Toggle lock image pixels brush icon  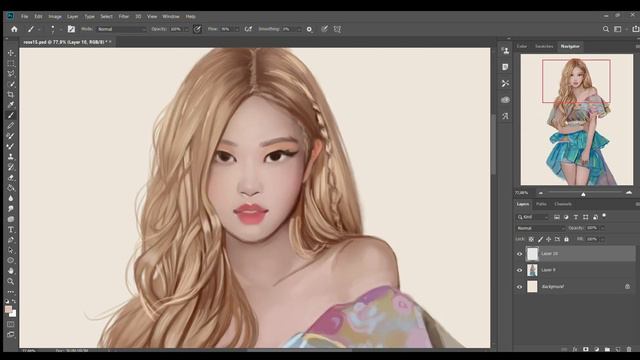(540, 239)
